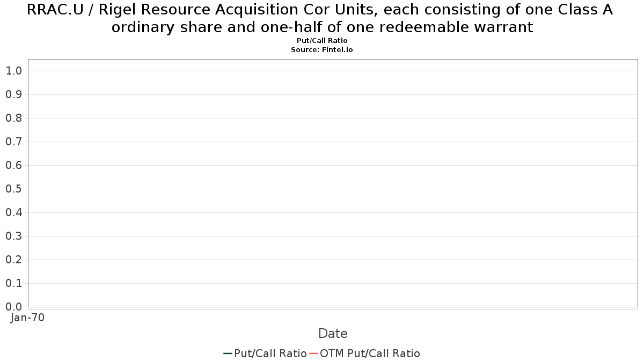Screen dimensions: 644x362
Task: Click the 0.1 y-axis tick label
Action: (x=13, y=283)
